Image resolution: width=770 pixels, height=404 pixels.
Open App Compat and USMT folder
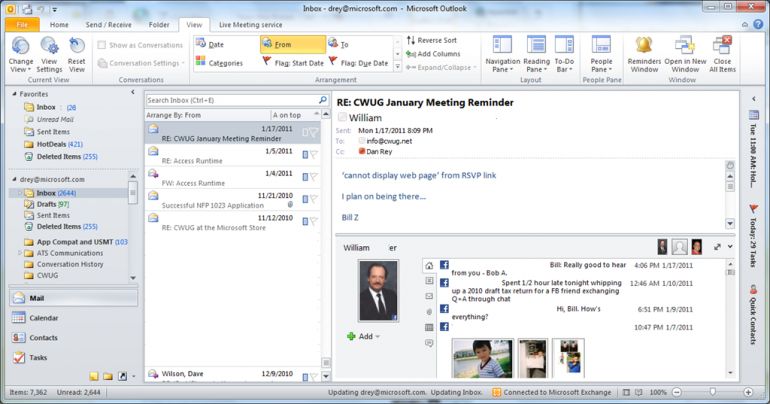click(76, 242)
